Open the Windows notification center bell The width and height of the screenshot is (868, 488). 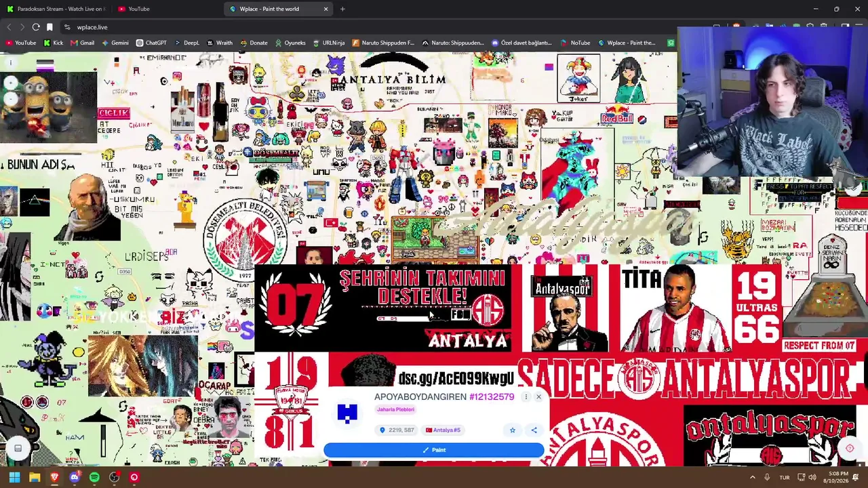point(856,477)
